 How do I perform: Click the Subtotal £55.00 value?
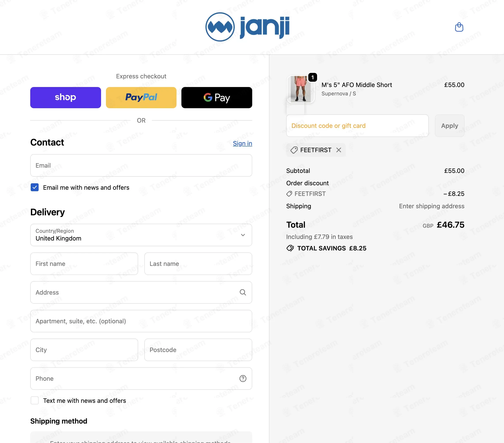(x=454, y=171)
